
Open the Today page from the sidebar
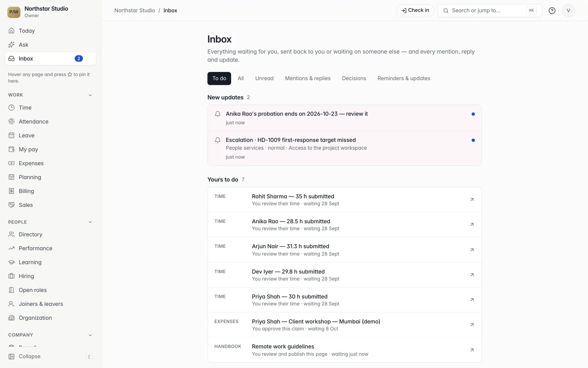click(x=50, y=31)
